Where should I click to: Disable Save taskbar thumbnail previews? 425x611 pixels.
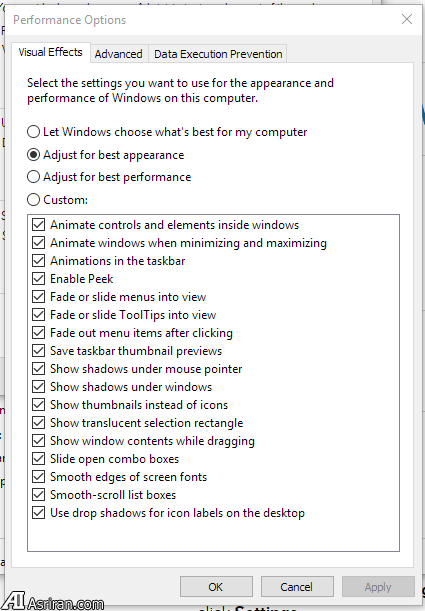pyautogui.click(x=39, y=351)
